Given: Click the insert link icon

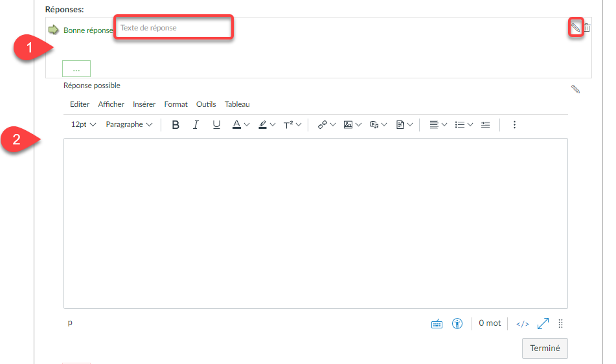Looking at the screenshot, I should point(323,124).
